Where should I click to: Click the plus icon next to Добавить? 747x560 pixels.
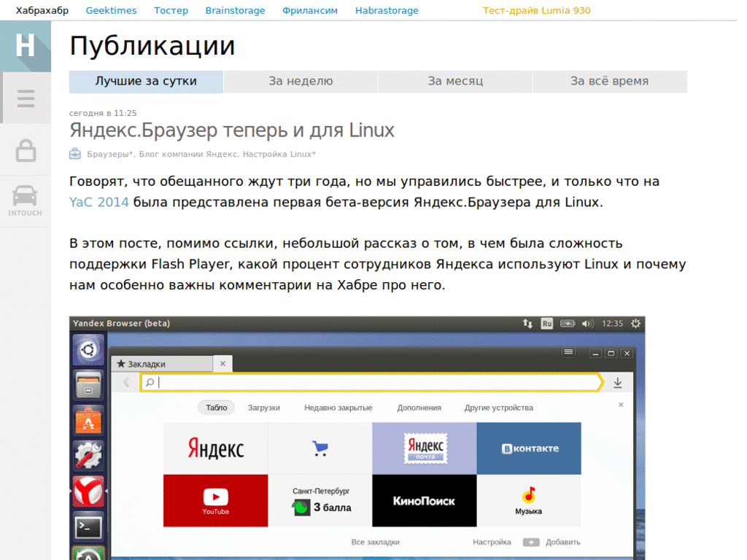click(x=531, y=542)
